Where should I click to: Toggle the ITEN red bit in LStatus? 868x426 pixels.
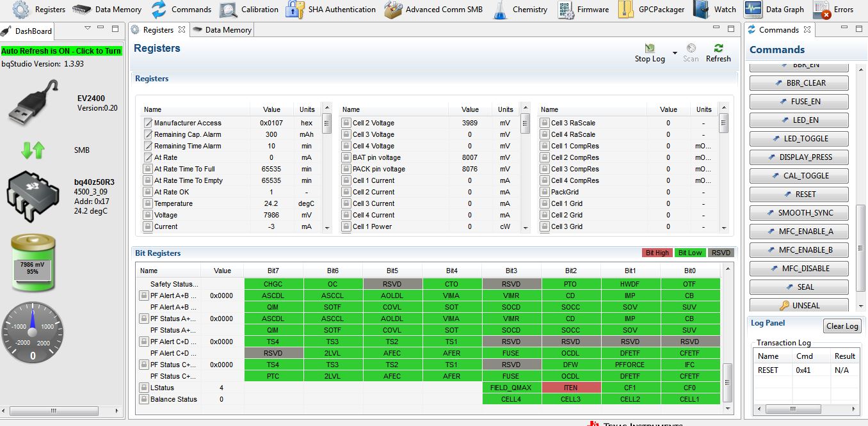[x=570, y=388]
